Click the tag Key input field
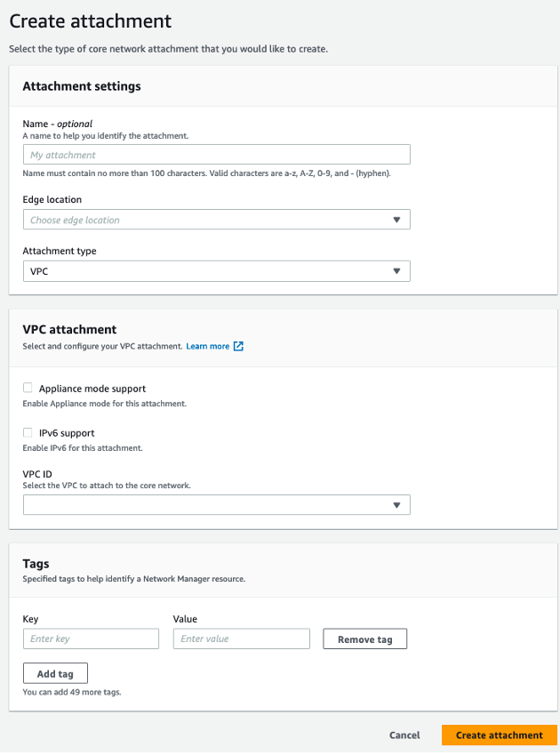Viewport: 560px width, 755px height. click(x=91, y=639)
